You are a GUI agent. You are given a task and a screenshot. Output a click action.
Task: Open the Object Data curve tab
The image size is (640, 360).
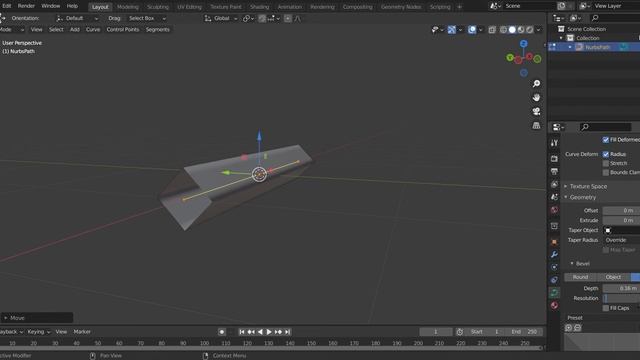[554, 293]
